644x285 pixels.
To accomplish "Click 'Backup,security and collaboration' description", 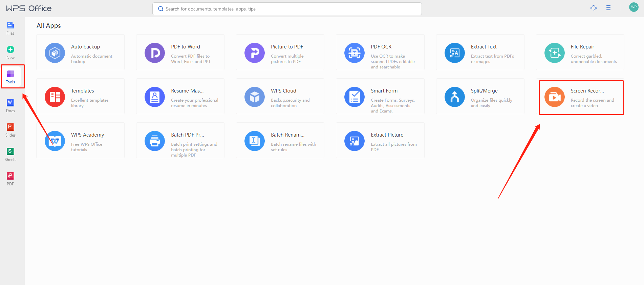I will [290, 103].
